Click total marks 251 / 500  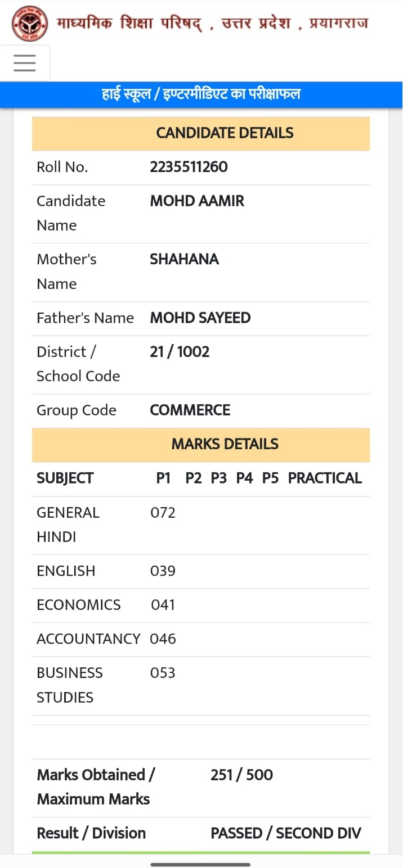pos(241,775)
